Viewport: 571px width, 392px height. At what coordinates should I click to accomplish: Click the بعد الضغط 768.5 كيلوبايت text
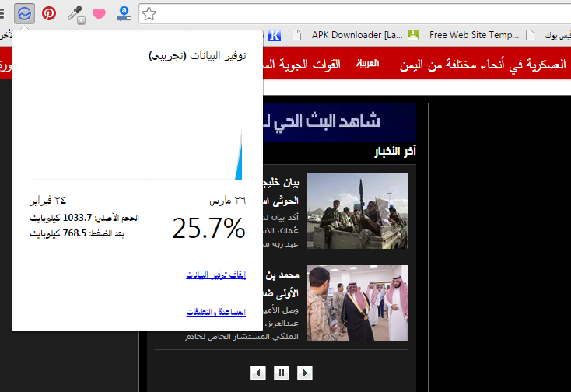coord(77,233)
